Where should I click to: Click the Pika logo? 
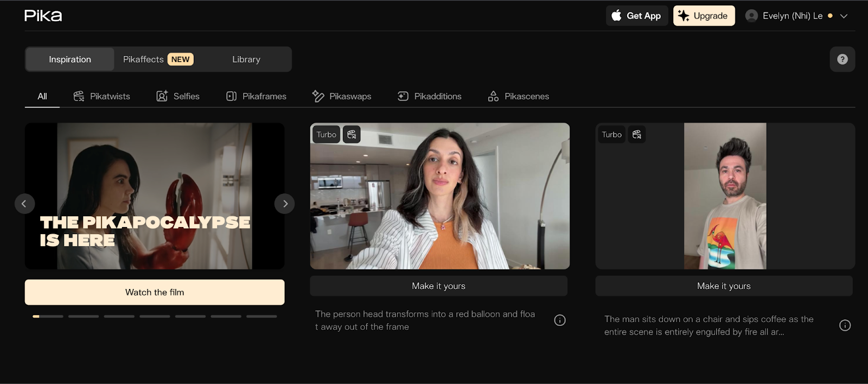pyautogui.click(x=43, y=16)
